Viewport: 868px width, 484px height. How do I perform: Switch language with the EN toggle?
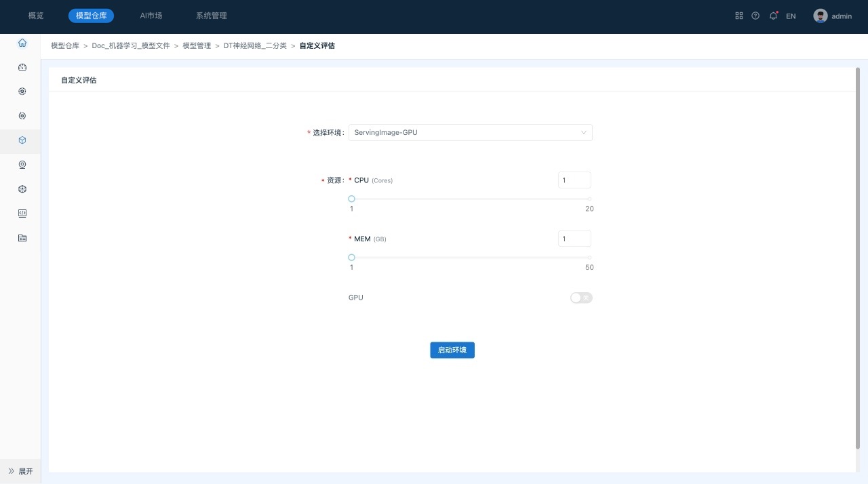coord(791,16)
